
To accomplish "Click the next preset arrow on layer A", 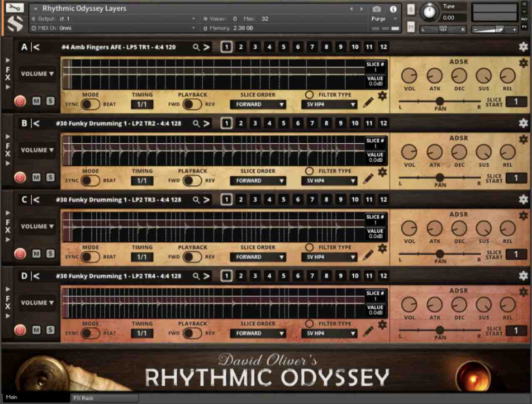I will 206,47.
